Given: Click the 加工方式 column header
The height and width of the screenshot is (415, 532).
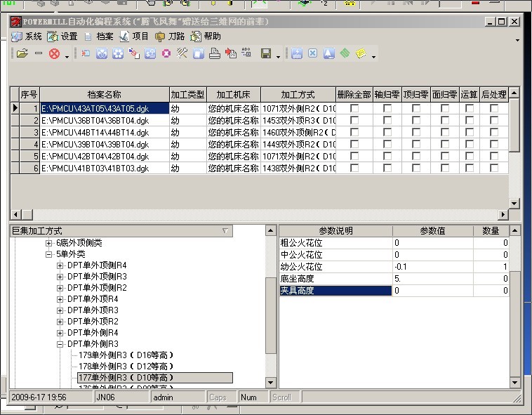Looking at the screenshot, I should (x=298, y=95).
